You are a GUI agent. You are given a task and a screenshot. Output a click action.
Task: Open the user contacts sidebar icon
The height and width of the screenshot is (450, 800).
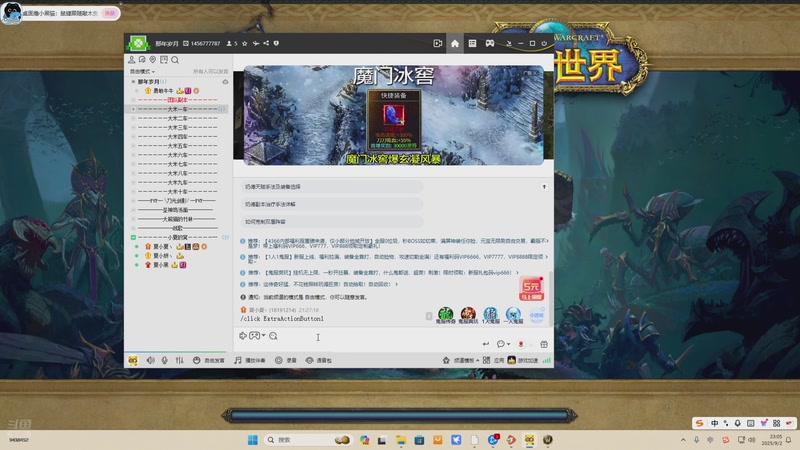tap(132, 60)
